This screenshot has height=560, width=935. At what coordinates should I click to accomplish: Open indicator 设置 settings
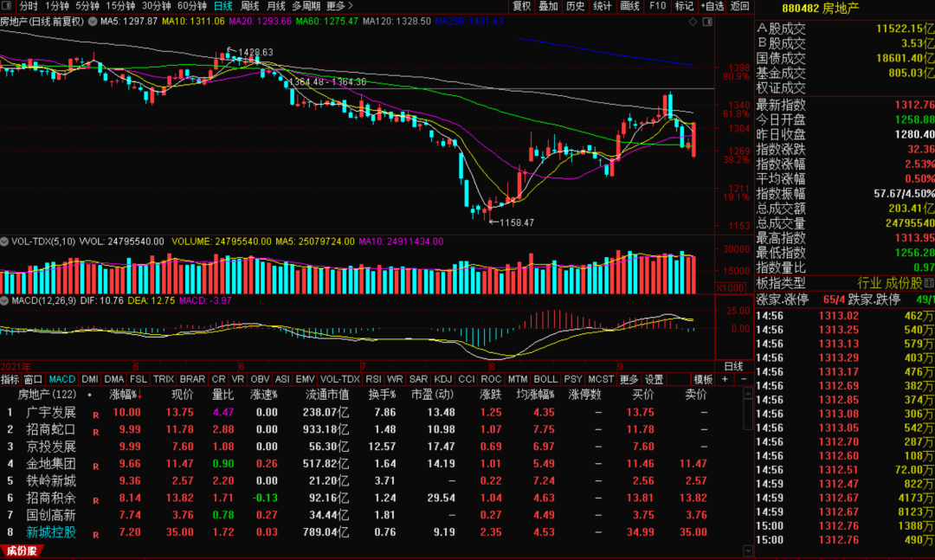click(654, 379)
